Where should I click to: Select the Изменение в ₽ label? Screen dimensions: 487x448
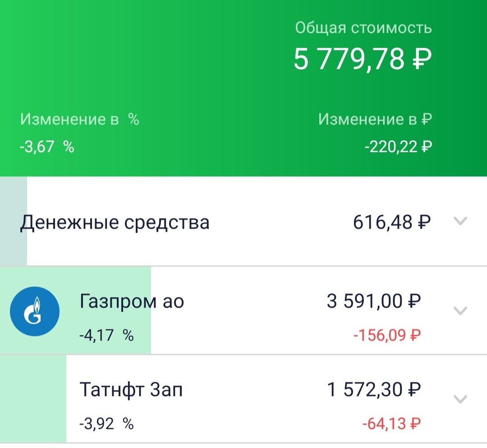point(375,119)
